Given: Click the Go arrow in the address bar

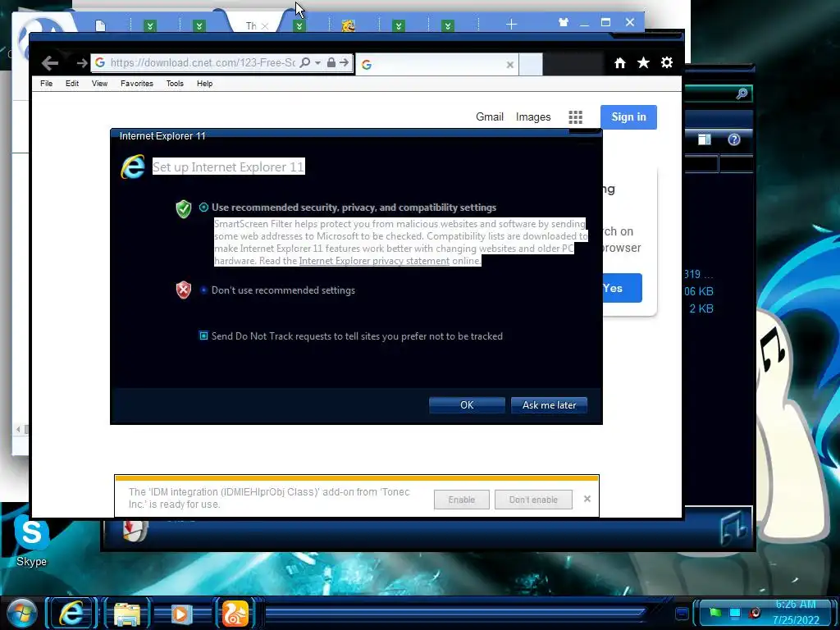Looking at the screenshot, I should click(x=344, y=62).
